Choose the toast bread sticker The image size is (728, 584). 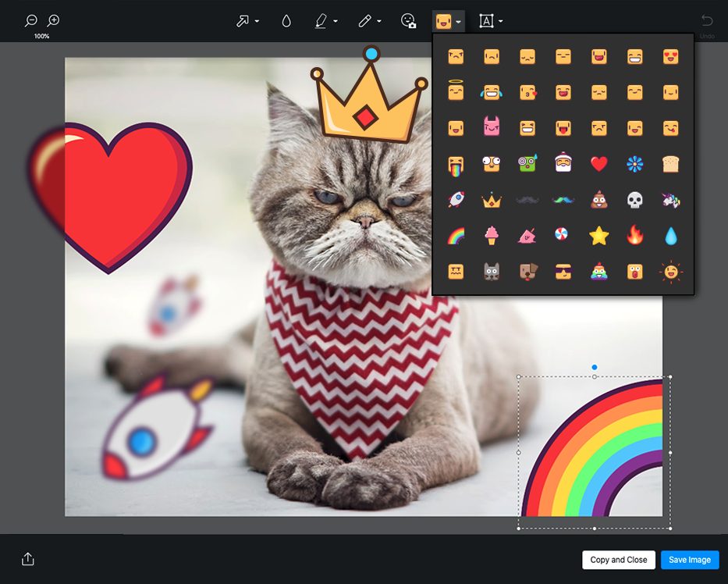pyautogui.click(x=670, y=164)
